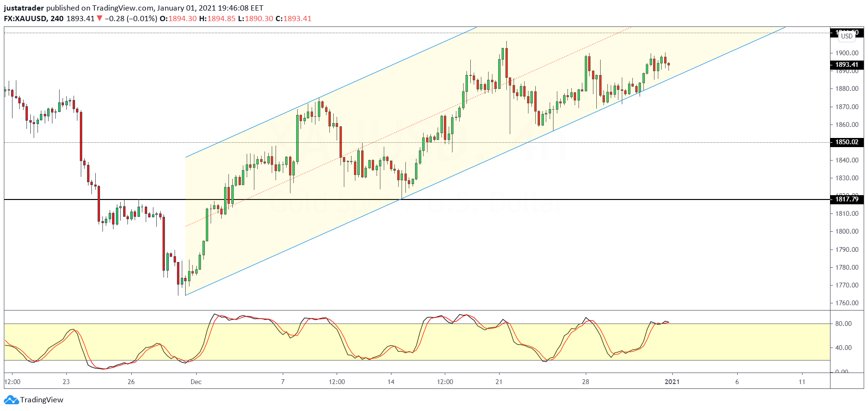The height and width of the screenshot is (411, 868).
Task: Select the 1817.79 horizontal line price label
Action: click(846, 199)
